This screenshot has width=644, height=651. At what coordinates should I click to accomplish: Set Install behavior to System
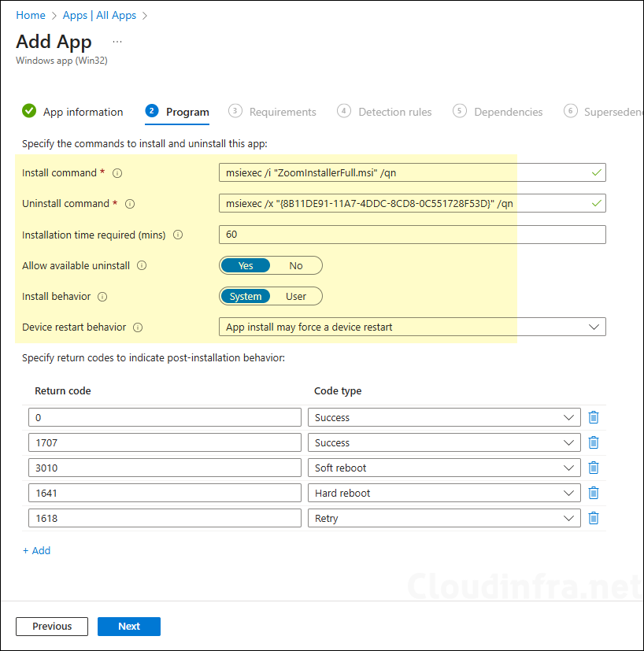coord(246,297)
